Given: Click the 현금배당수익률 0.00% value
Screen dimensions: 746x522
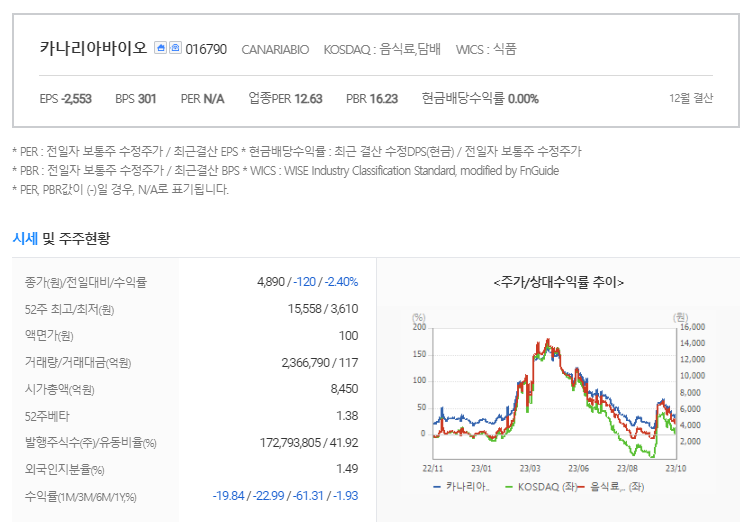Looking at the screenshot, I should pyautogui.click(x=480, y=99).
